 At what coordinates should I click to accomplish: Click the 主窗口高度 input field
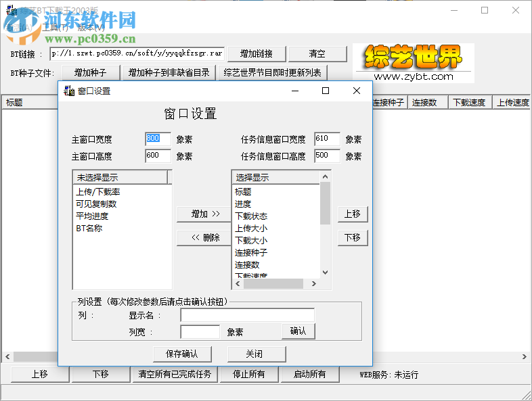158,156
